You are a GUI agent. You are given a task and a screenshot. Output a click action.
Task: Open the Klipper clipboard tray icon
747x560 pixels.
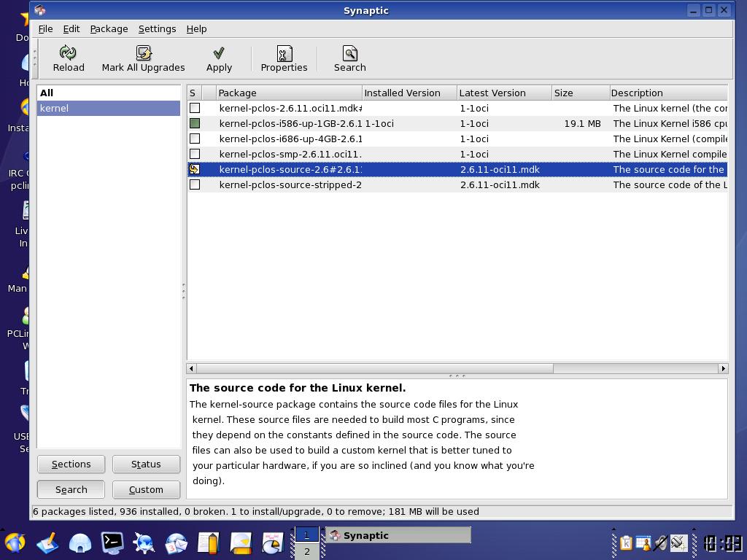click(x=626, y=542)
